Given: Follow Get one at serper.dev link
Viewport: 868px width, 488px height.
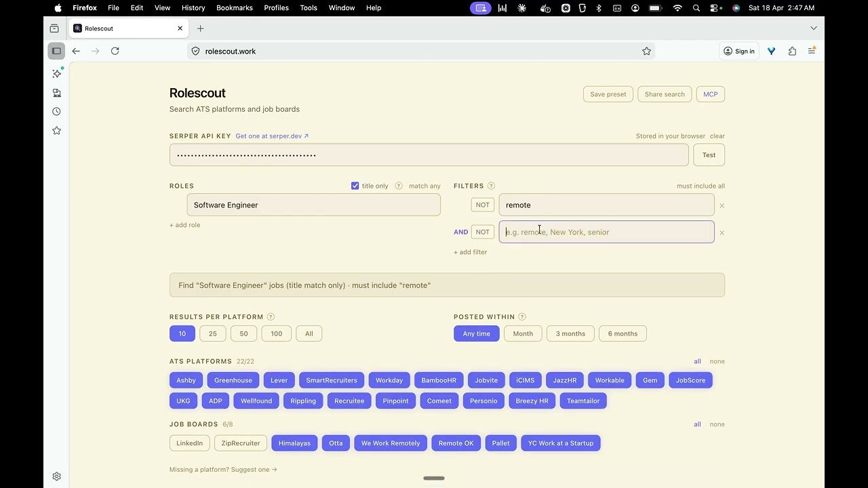Looking at the screenshot, I should tap(272, 136).
